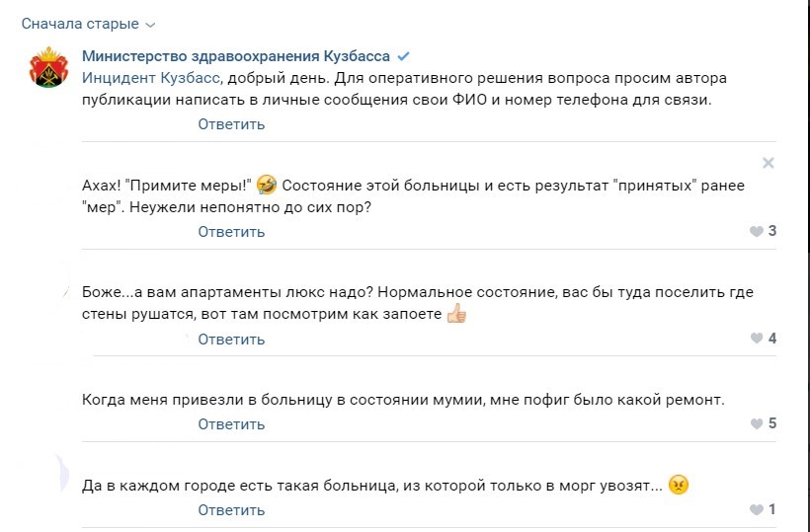The height and width of the screenshot is (532, 810).
Task: Reply to the "Примите меры" comment
Action: [x=231, y=232]
